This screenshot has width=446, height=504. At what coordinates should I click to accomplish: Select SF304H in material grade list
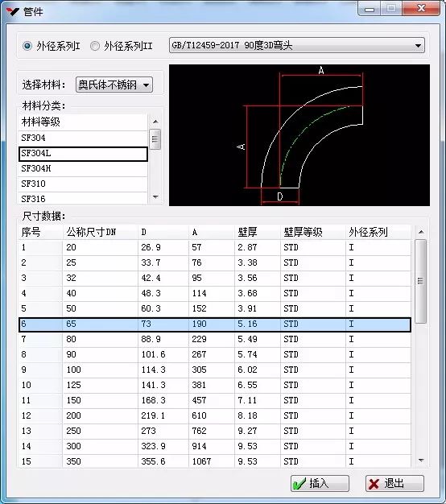pos(83,169)
